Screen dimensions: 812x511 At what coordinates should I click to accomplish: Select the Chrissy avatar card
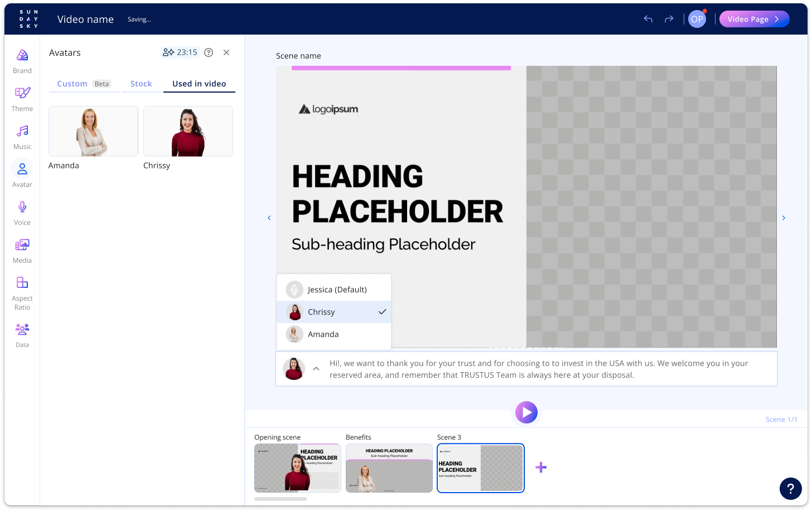click(188, 131)
